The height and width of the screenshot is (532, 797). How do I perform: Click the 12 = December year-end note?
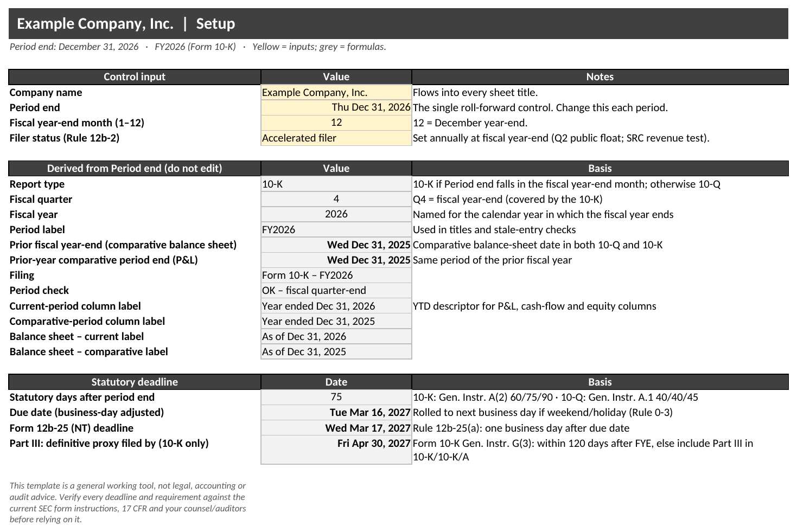pyautogui.click(x=470, y=123)
